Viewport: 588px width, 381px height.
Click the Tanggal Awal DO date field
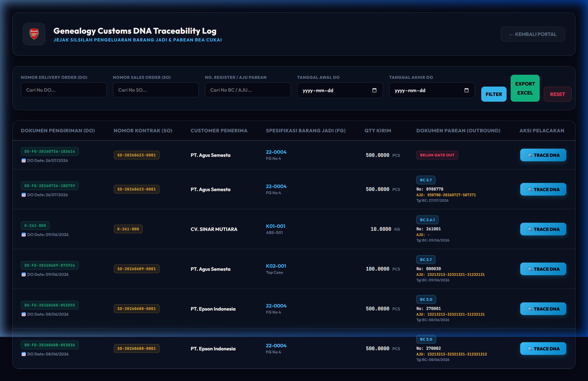point(340,90)
